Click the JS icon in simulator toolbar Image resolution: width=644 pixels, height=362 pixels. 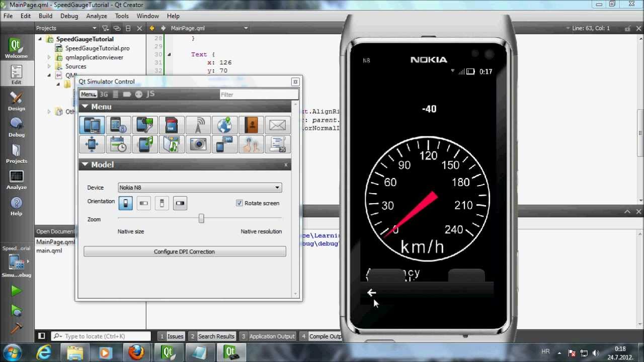pyautogui.click(x=150, y=94)
